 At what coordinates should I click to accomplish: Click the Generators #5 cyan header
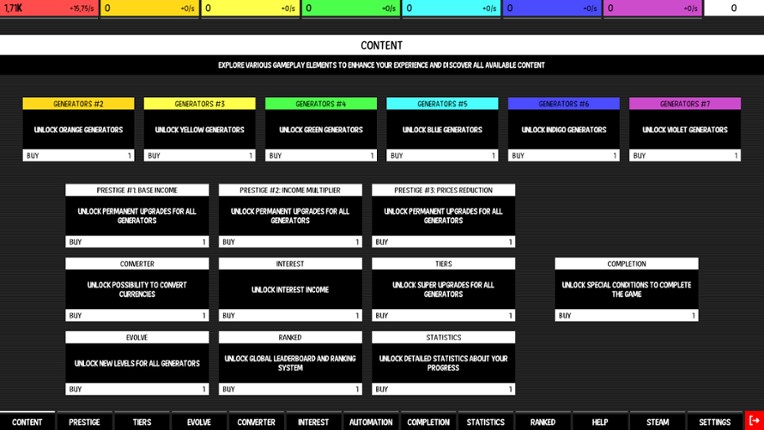pos(442,103)
